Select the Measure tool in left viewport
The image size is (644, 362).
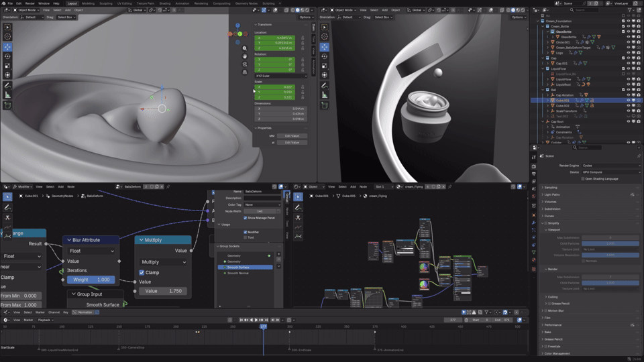(x=7, y=95)
